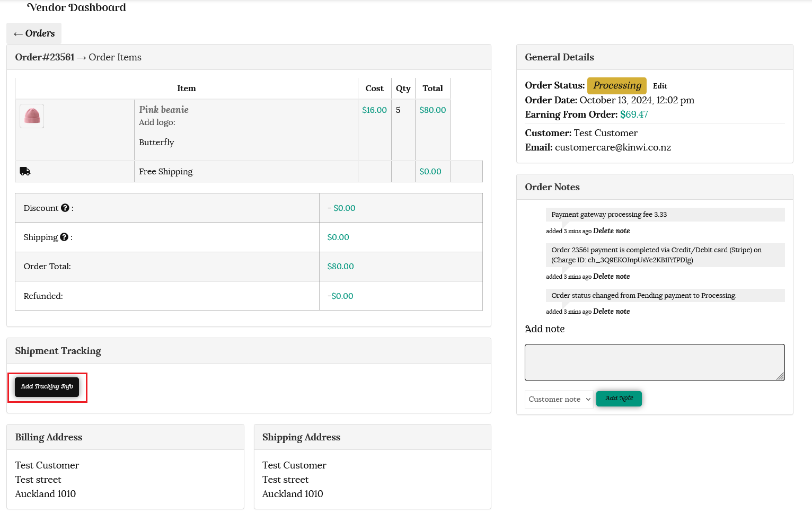This screenshot has height=513, width=812.
Task: Delete the payment gateway processing fee note
Action: click(611, 231)
